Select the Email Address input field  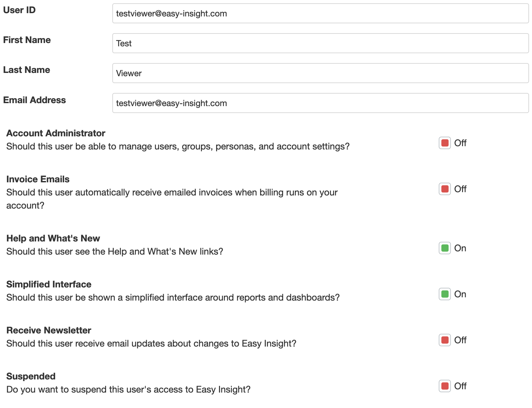[320, 103]
